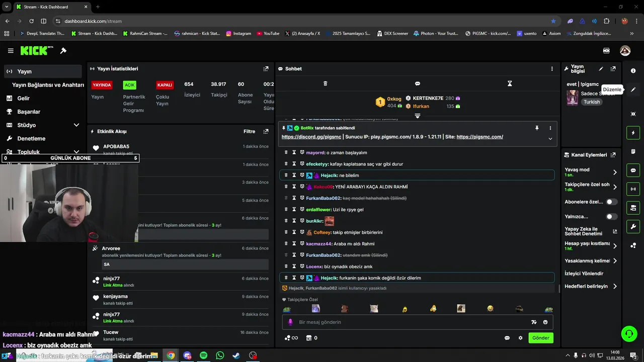Click the gavel moderator icon beside Kick logo

tap(63, 51)
